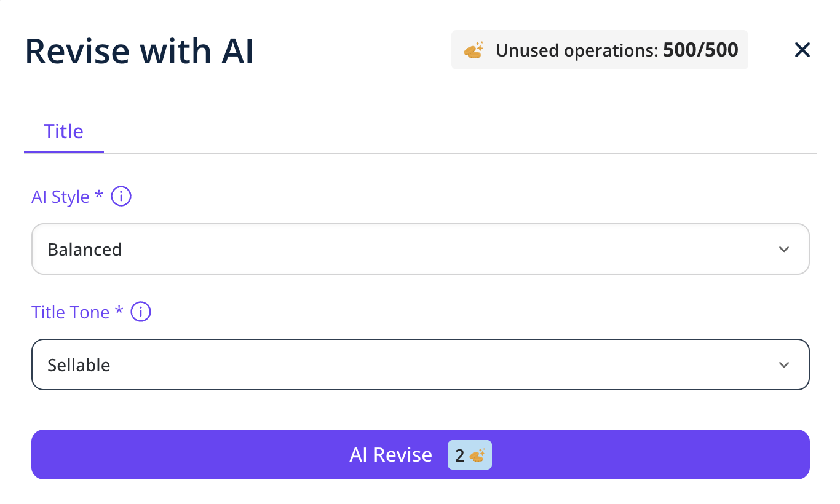Click the AI Revise button label text
The width and height of the screenshot is (840, 504).
[x=390, y=455]
